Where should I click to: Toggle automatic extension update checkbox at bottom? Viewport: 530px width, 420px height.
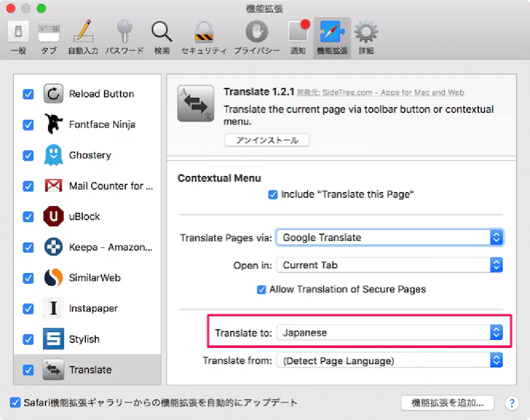coord(16,402)
